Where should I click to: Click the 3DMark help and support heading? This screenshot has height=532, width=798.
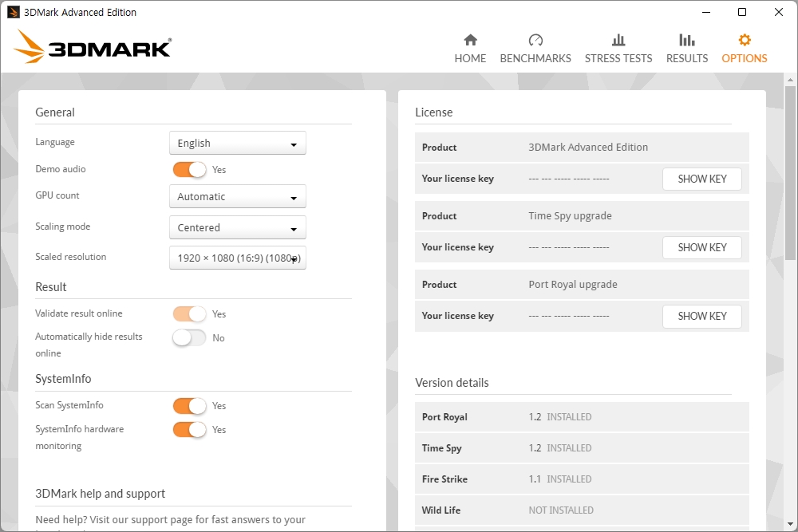pos(101,494)
